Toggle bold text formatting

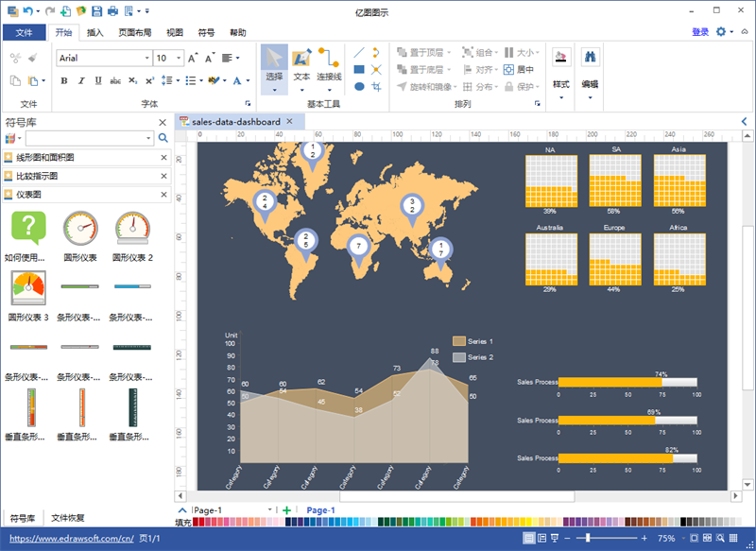[x=64, y=80]
